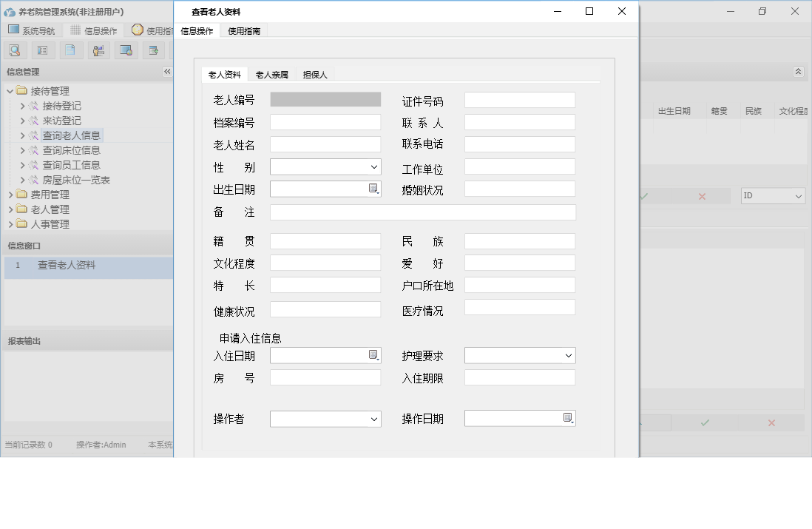Open the 护理要求 dropdown
The image size is (812, 529).
569,355
